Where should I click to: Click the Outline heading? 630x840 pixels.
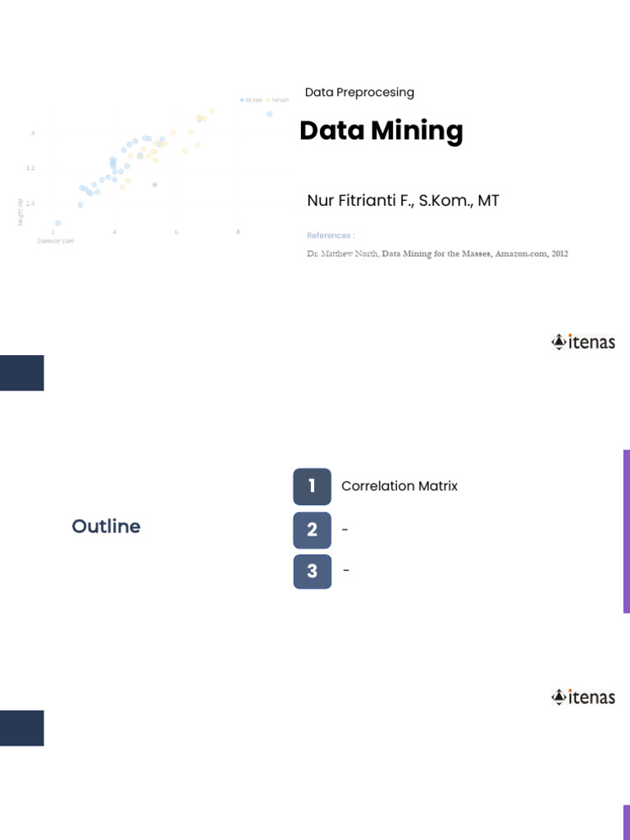point(106,527)
